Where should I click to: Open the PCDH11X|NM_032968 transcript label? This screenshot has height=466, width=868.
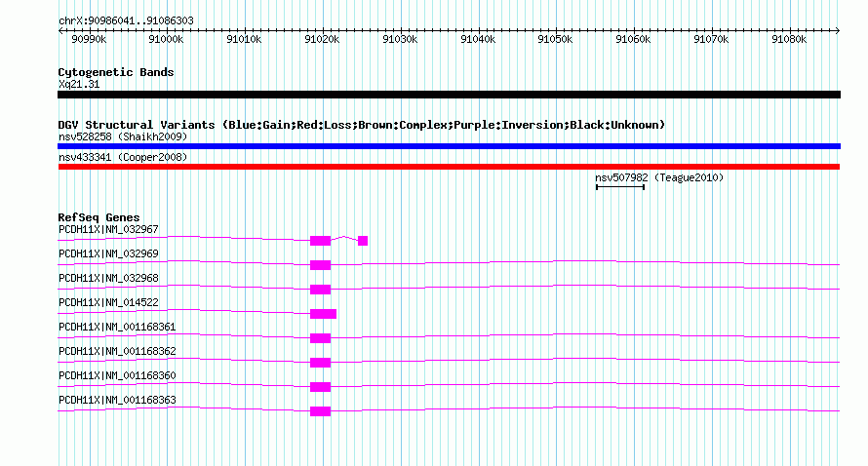click(x=108, y=279)
